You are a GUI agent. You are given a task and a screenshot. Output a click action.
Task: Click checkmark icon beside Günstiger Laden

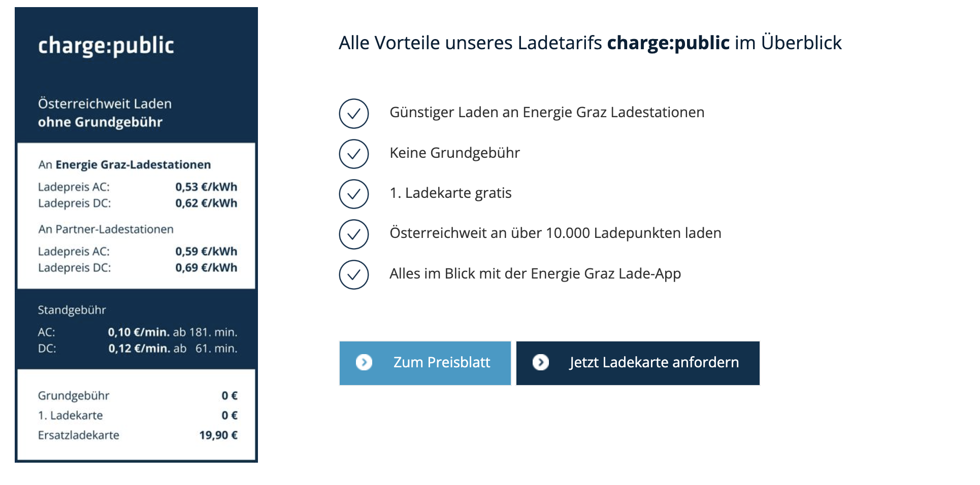353,113
